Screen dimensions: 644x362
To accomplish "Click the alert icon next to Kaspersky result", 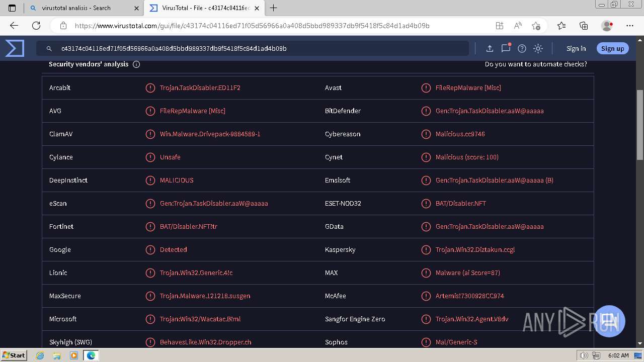I will pyautogui.click(x=426, y=250).
